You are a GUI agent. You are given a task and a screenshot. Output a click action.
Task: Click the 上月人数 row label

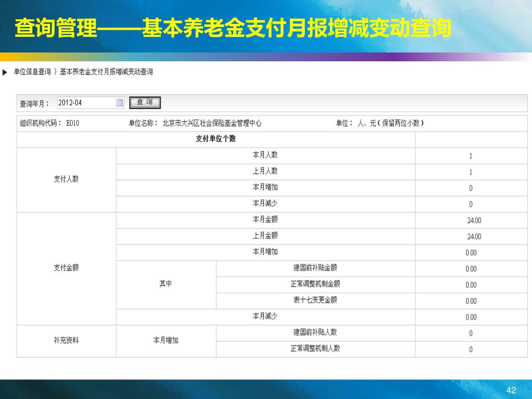coord(265,171)
